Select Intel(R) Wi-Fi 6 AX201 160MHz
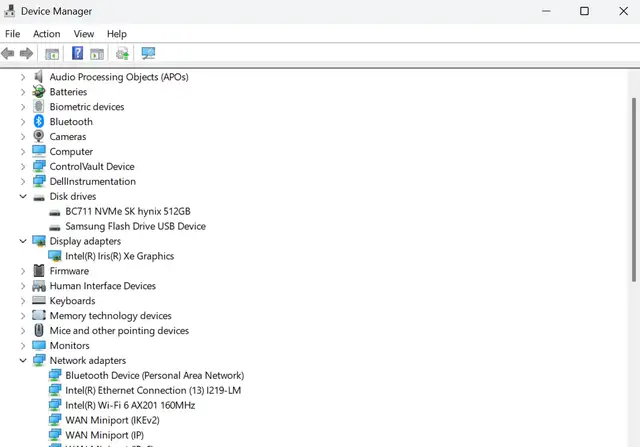 (130, 405)
